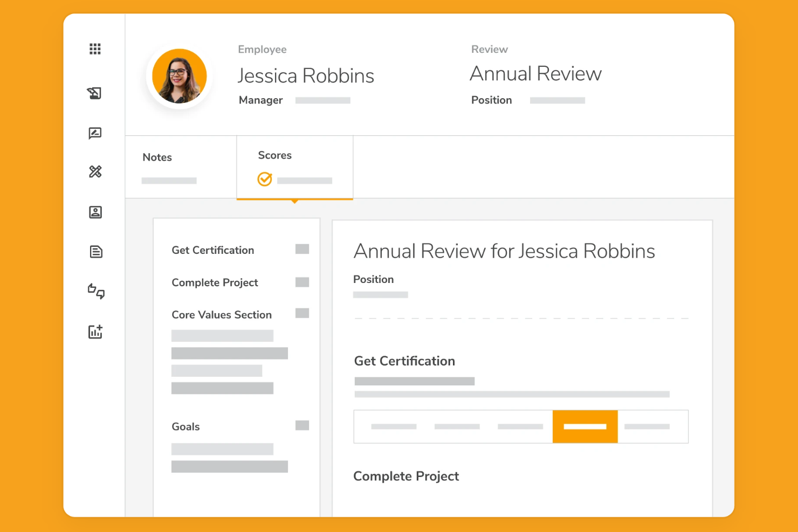Select the highlighted orange rating option
This screenshot has height=532, width=798.
[x=584, y=426]
